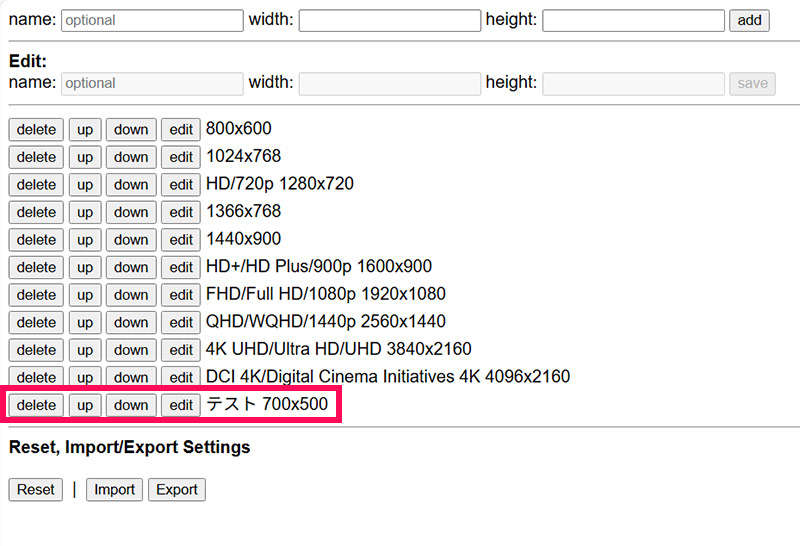This screenshot has width=800, height=546.
Task: Move DCI 4K 4096x2160 down
Action: pos(131,377)
